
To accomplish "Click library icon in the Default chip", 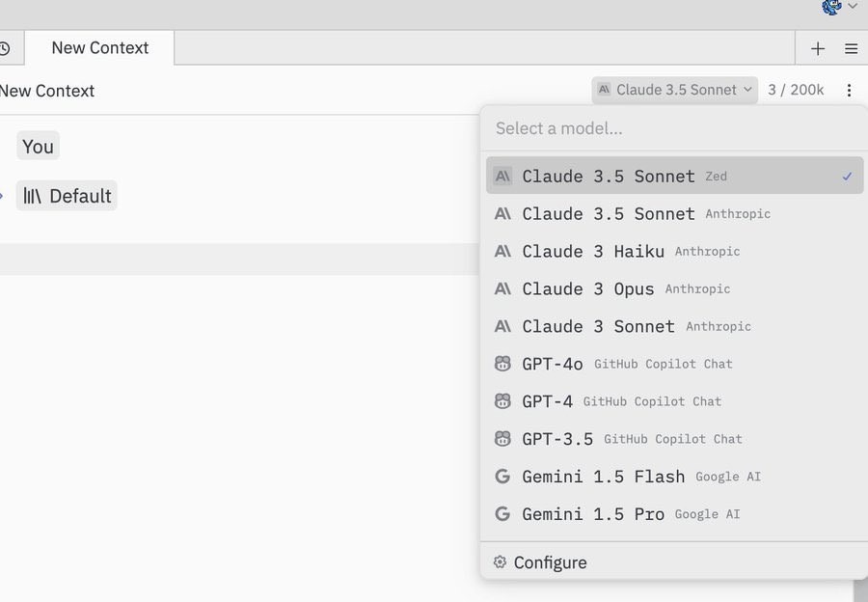I will pyautogui.click(x=32, y=196).
